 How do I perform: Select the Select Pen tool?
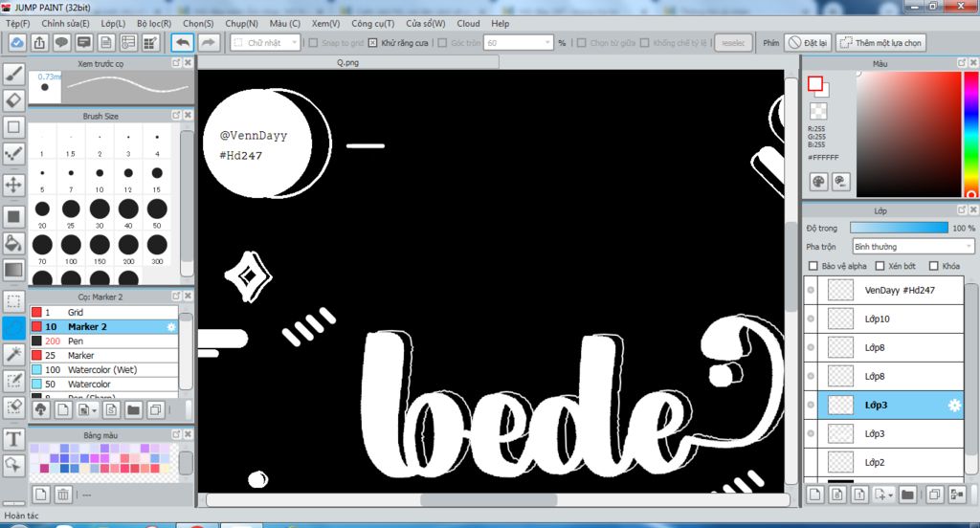tap(13, 381)
